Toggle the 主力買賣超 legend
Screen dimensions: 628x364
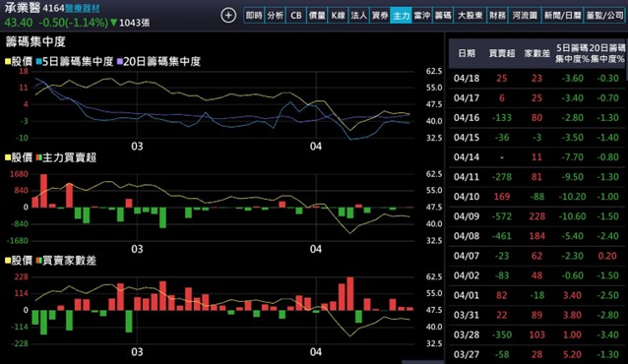pos(66,157)
